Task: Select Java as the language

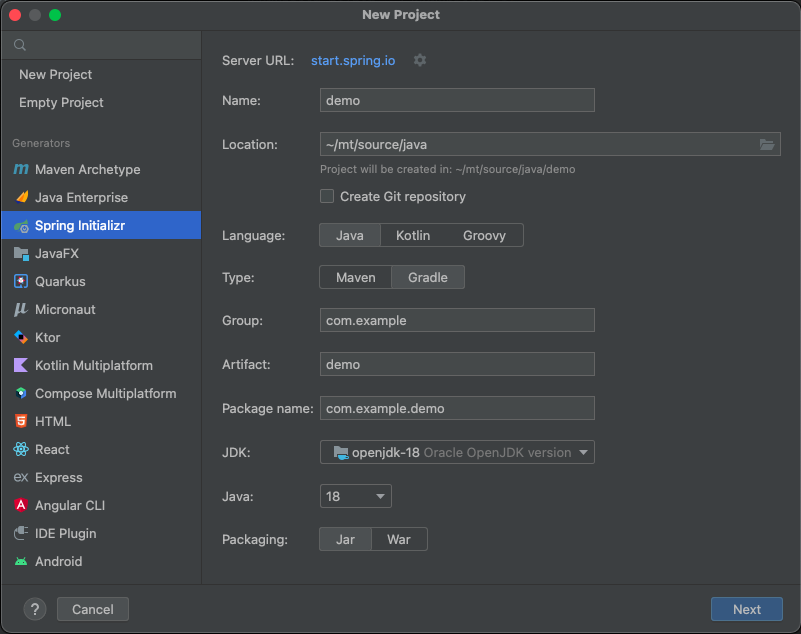Action: (x=350, y=236)
